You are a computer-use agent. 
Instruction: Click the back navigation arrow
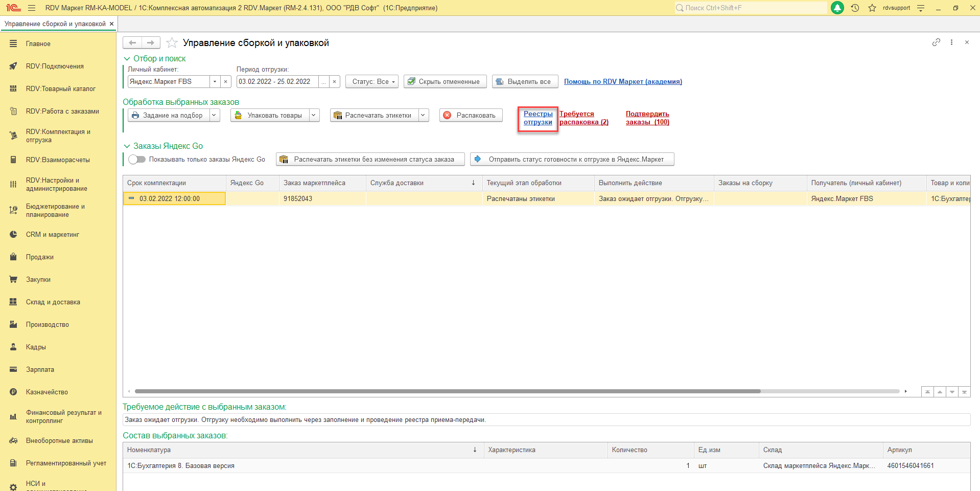coord(132,43)
